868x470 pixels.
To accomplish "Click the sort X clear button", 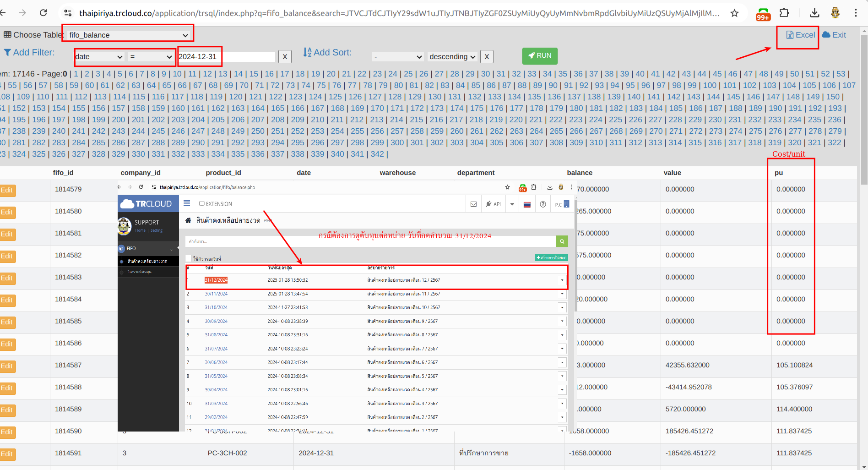I will tap(487, 56).
